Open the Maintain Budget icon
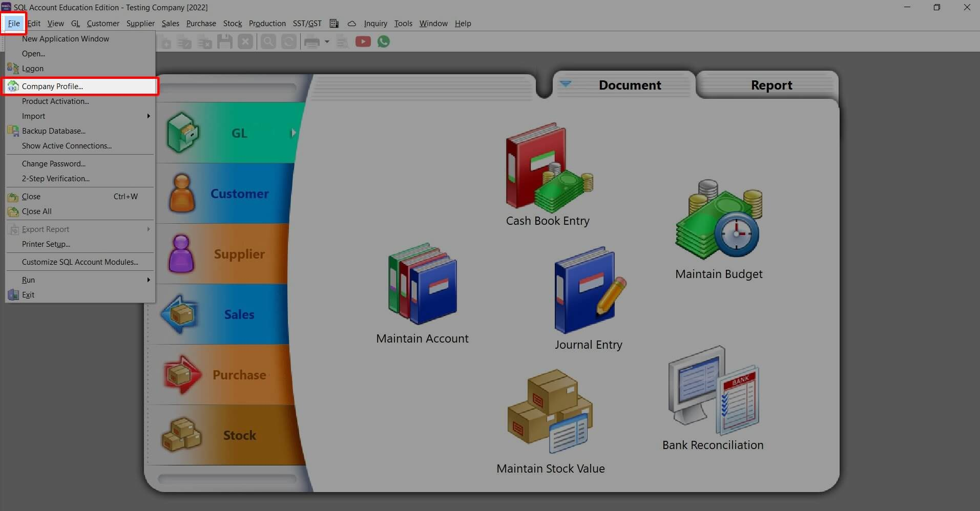The height and width of the screenshot is (511, 980). 719,219
